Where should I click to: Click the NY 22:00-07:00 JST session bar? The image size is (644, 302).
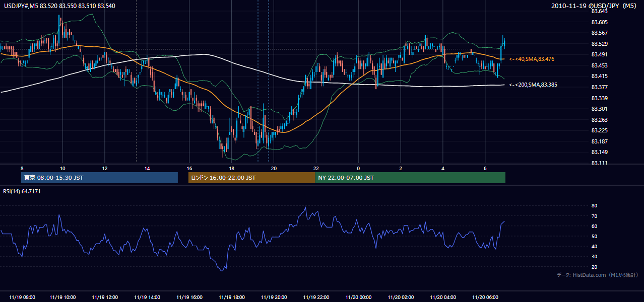pos(410,178)
